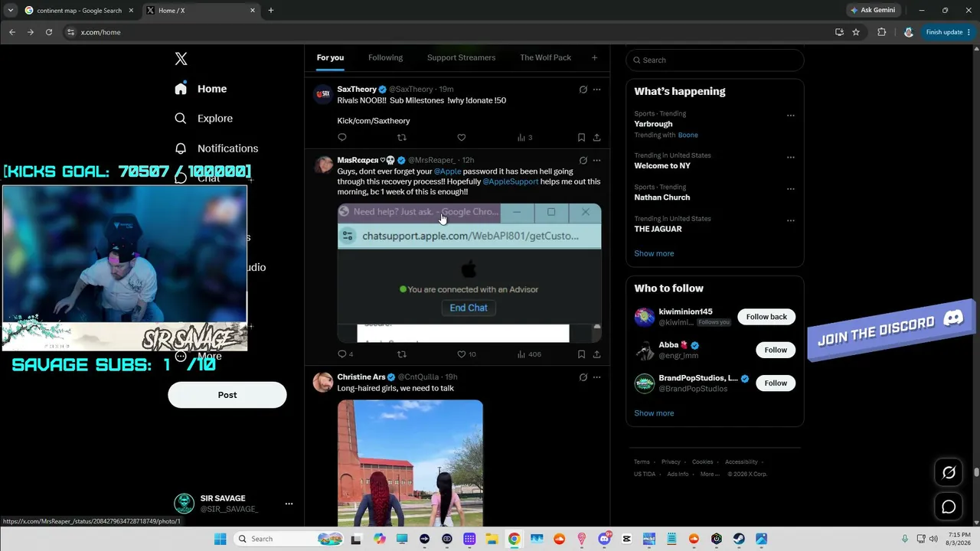The height and width of the screenshot is (551, 980).
Task: Open the @AppleSupport mention link
Action: click(x=511, y=182)
